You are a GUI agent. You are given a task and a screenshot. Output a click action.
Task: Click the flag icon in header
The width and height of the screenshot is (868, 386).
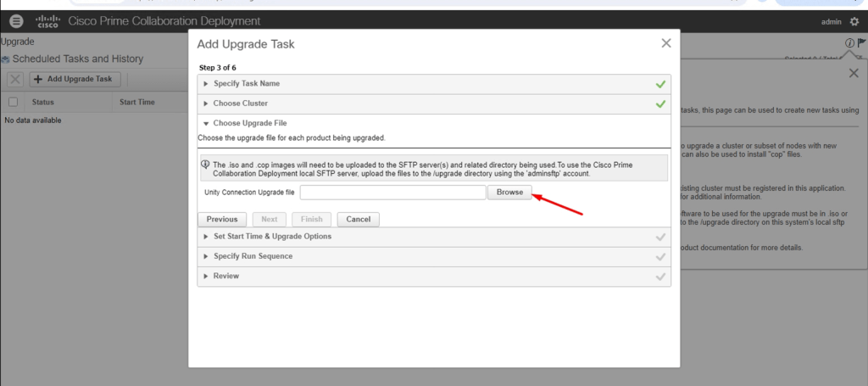[862, 42]
